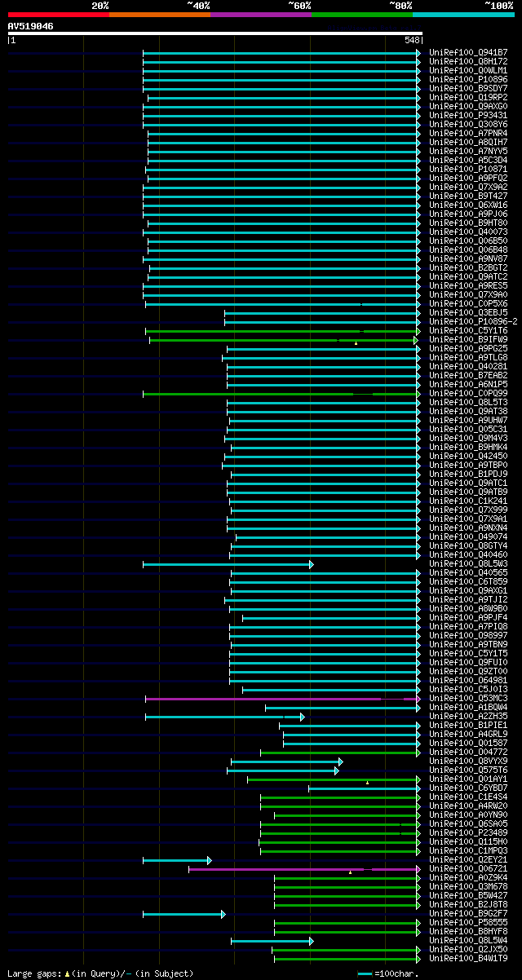This screenshot has width=522, height=980.
Task: Click label UniRef100_O64981
Action: point(468,680)
